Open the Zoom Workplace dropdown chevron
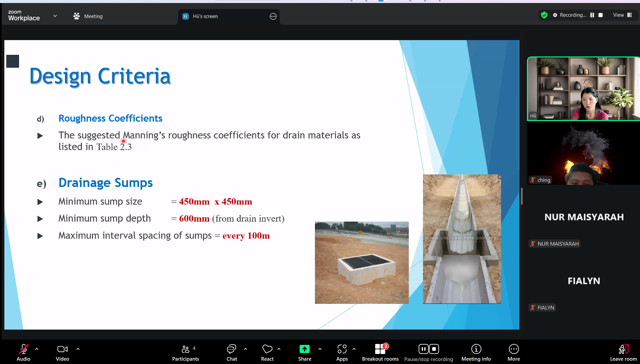Screen dimensions: 640x364 pos(55,16)
